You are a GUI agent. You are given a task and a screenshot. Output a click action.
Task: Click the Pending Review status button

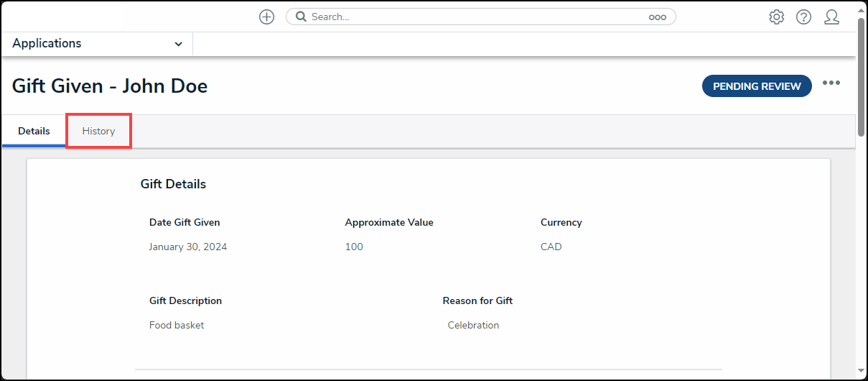757,86
